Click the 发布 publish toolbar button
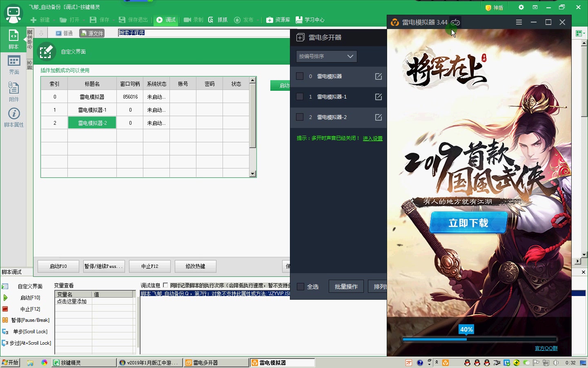The height and width of the screenshot is (368, 588). [x=244, y=20]
